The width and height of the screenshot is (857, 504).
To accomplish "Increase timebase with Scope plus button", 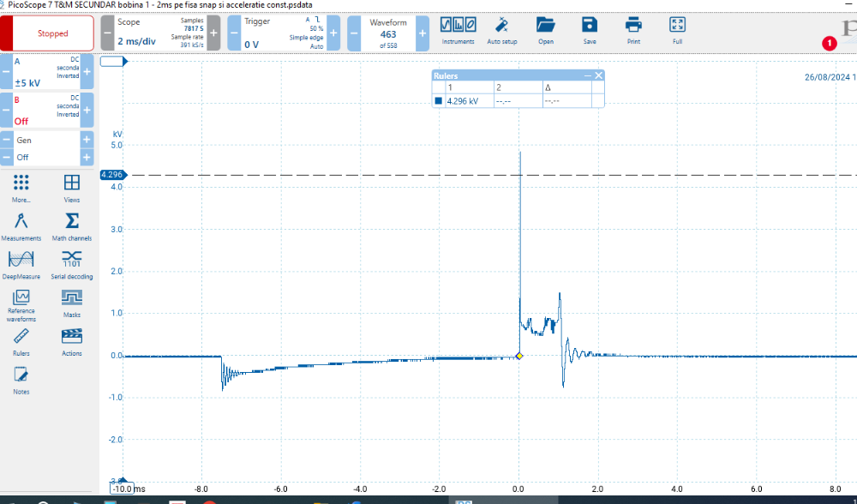I will pyautogui.click(x=213, y=33).
